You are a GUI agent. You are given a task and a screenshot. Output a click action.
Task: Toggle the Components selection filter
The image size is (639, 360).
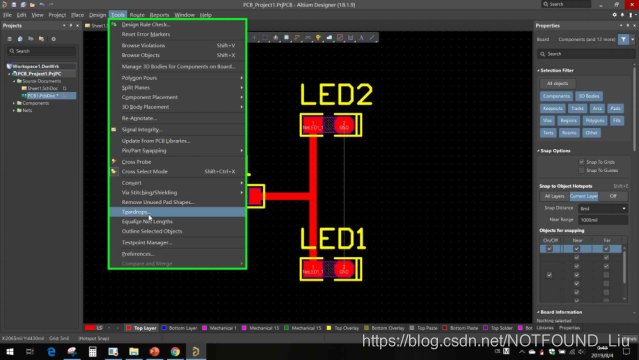[556, 96]
